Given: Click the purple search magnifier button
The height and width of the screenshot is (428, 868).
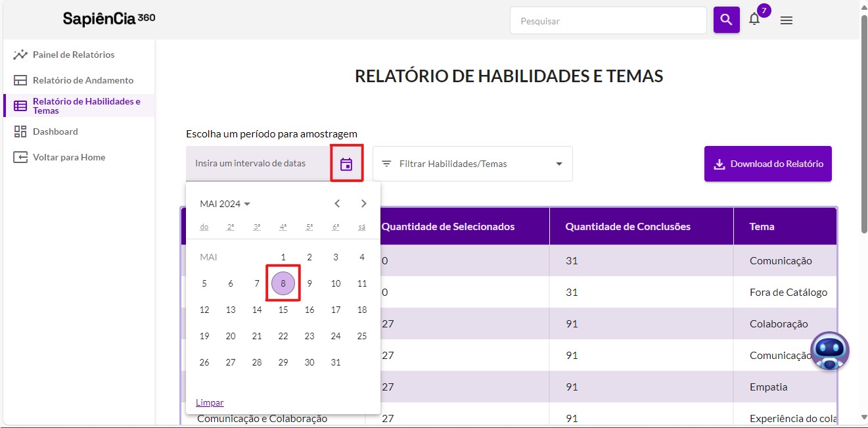Looking at the screenshot, I should pos(726,20).
